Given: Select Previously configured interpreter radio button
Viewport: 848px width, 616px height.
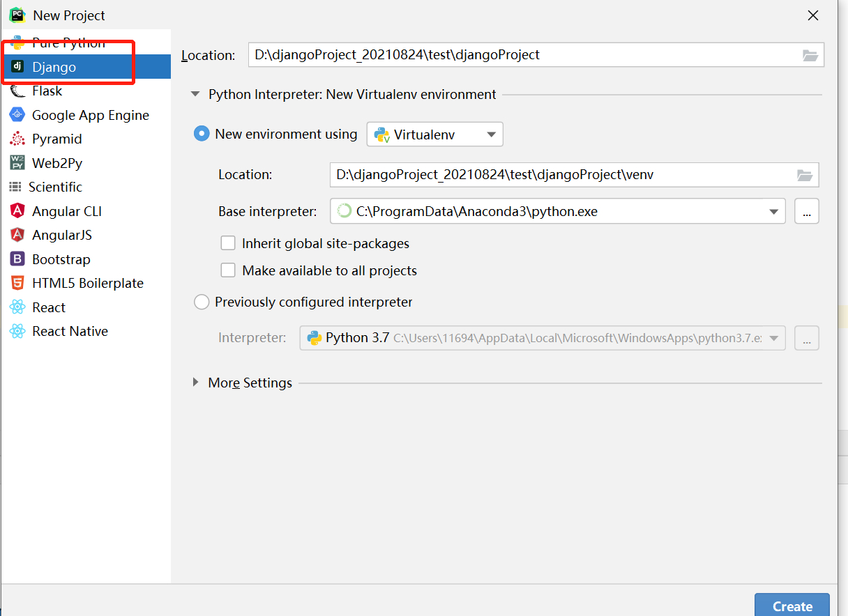Looking at the screenshot, I should tap(202, 302).
